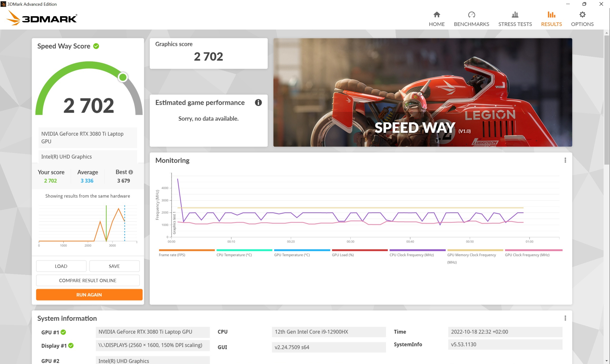610x364 pixels.
Task: Click the RUN AGAIN button
Action: (x=89, y=295)
